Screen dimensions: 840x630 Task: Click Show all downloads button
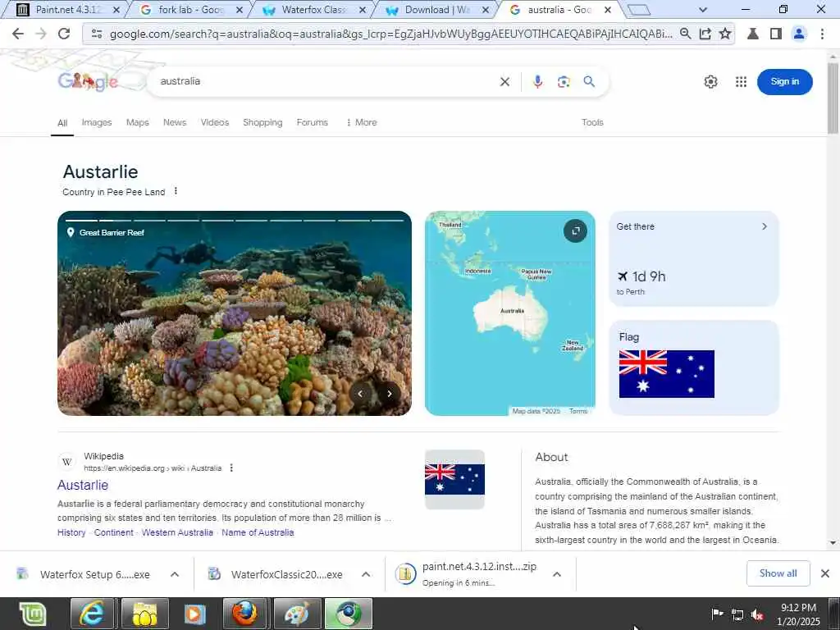[778, 573]
